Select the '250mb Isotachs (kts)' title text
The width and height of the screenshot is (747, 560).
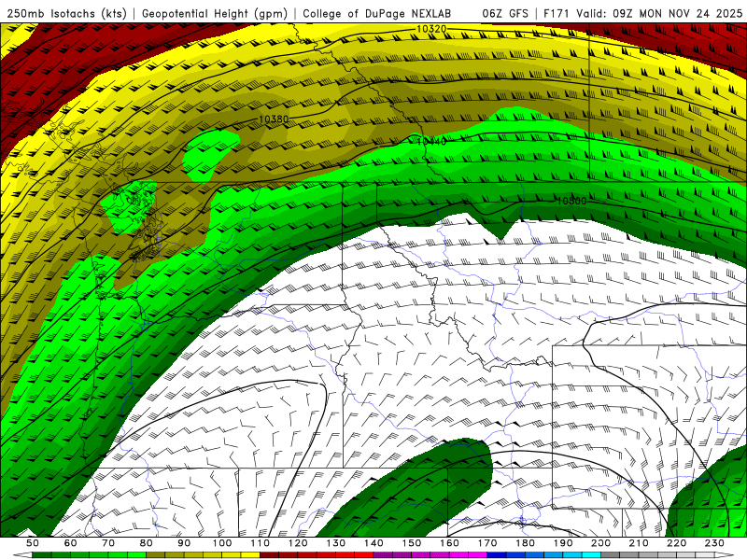coord(67,14)
